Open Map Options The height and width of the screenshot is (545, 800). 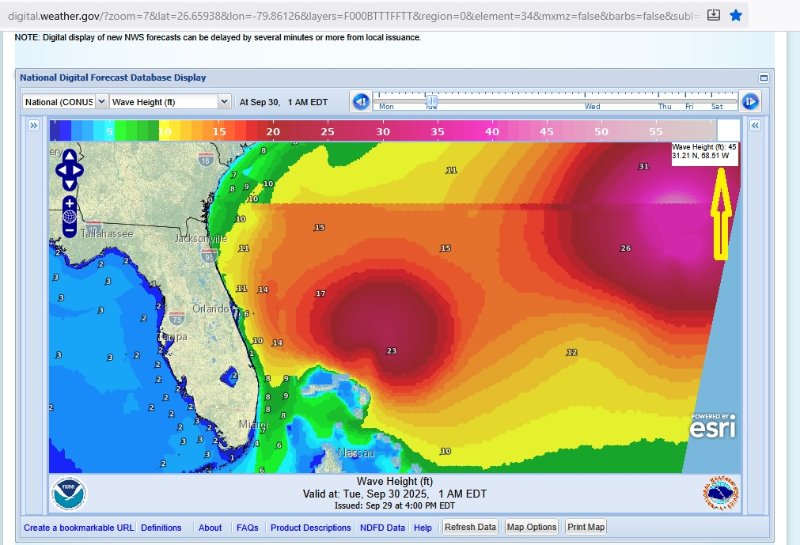(x=531, y=527)
